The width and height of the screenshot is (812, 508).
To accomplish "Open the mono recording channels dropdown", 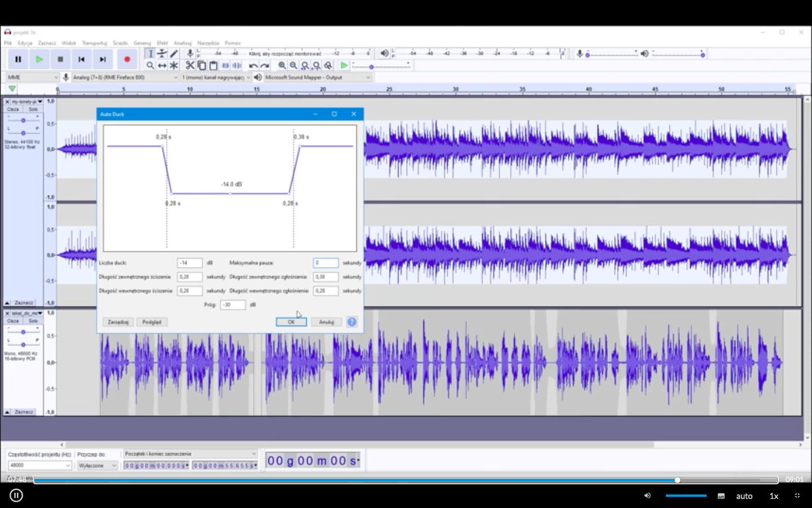I will 216,77.
